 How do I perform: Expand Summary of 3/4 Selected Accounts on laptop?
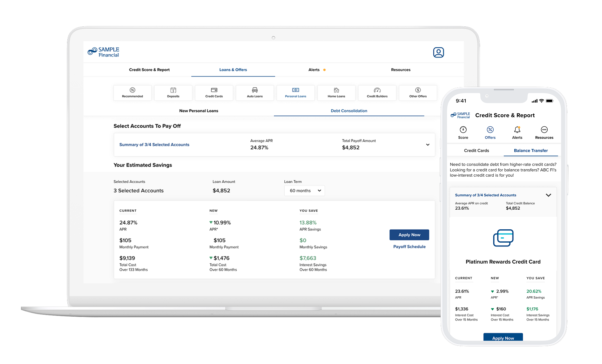[428, 145]
